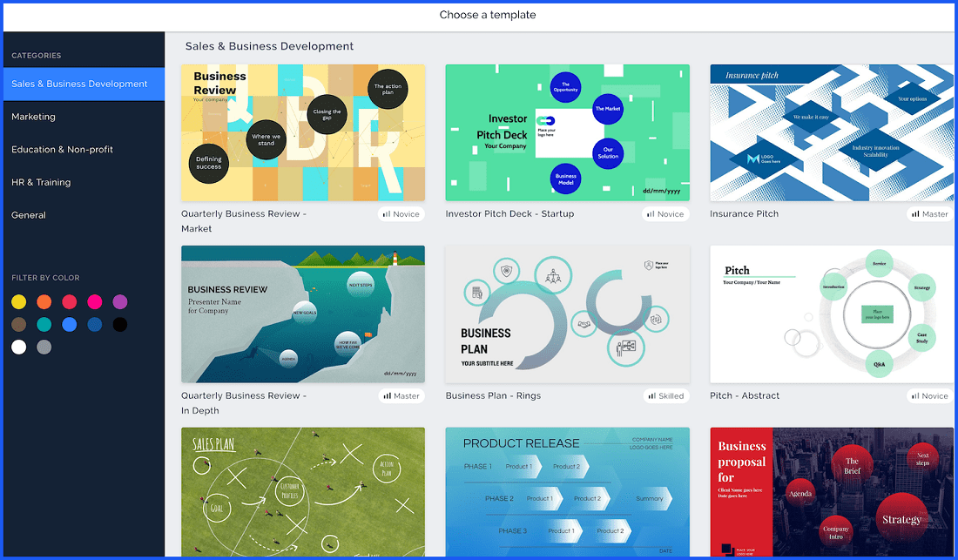The width and height of the screenshot is (958, 560).
Task: Filter templates by pink color
Action: point(95,301)
